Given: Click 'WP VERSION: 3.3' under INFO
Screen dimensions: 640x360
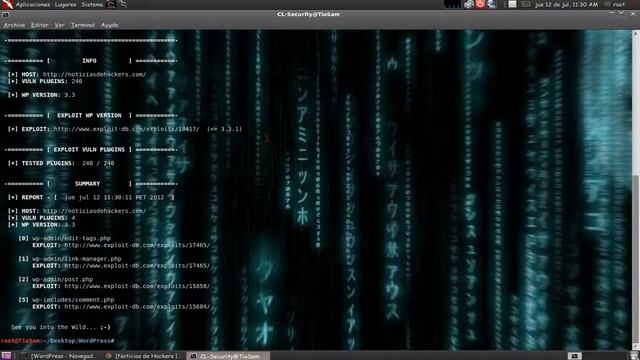Looking at the screenshot, I should (41, 95).
